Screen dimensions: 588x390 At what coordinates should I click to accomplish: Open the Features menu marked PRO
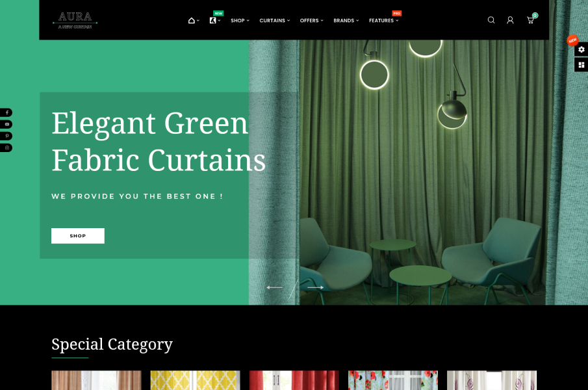[383, 20]
